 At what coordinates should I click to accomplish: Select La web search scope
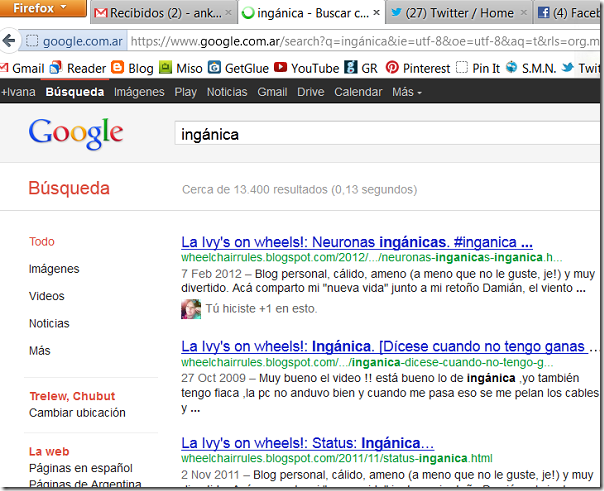(49, 451)
